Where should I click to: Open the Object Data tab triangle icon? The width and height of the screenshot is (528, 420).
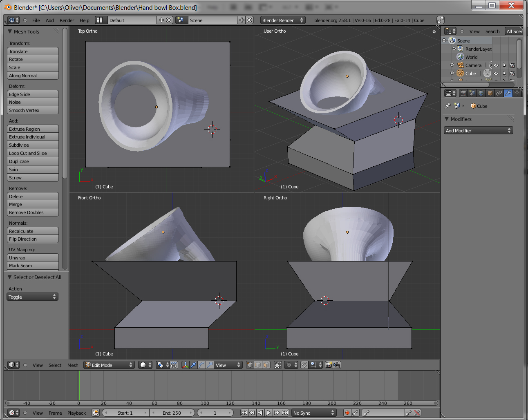[x=517, y=93]
